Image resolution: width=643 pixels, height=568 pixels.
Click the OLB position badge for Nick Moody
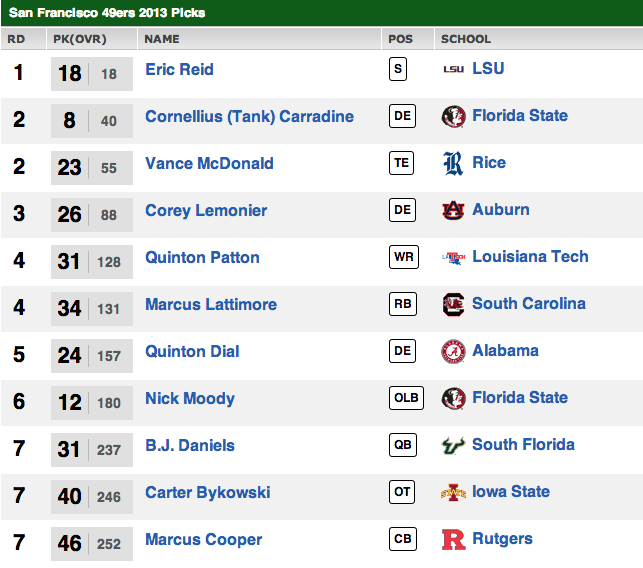[406, 398]
